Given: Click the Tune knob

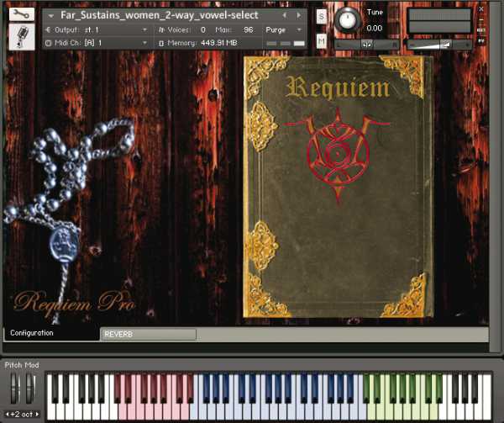Looking at the screenshot, I should (x=348, y=20).
